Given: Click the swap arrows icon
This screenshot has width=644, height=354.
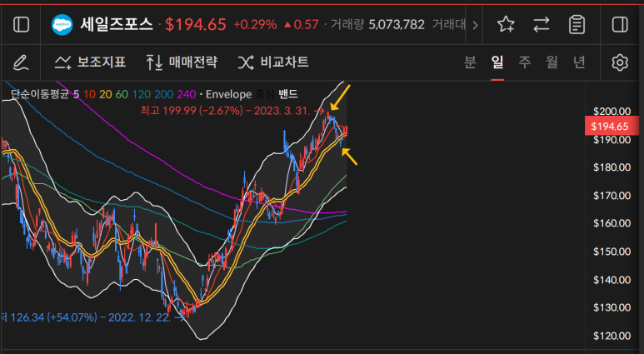Looking at the screenshot, I should tap(542, 25).
